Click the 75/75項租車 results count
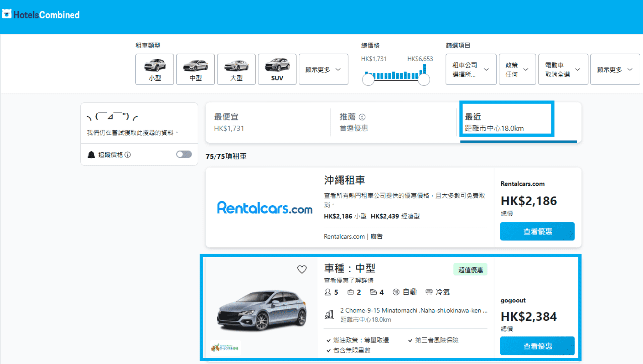Viewport: 643px width, 364px height. [226, 156]
